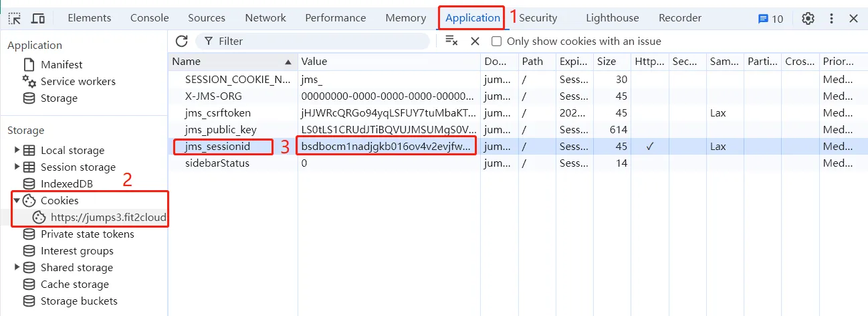Toggle the device toolbar icon

pyautogui.click(x=39, y=18)
